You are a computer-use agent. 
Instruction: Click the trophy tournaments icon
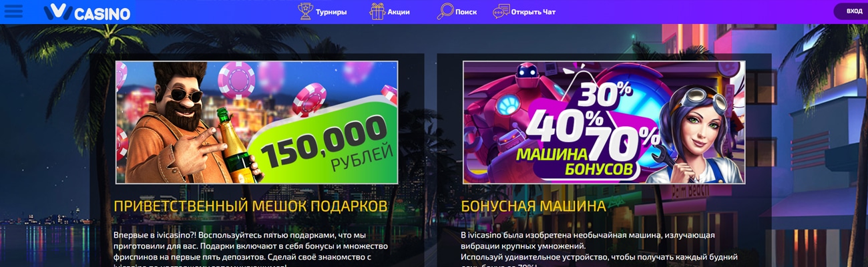pyautogui.click(x=305, y=11)
